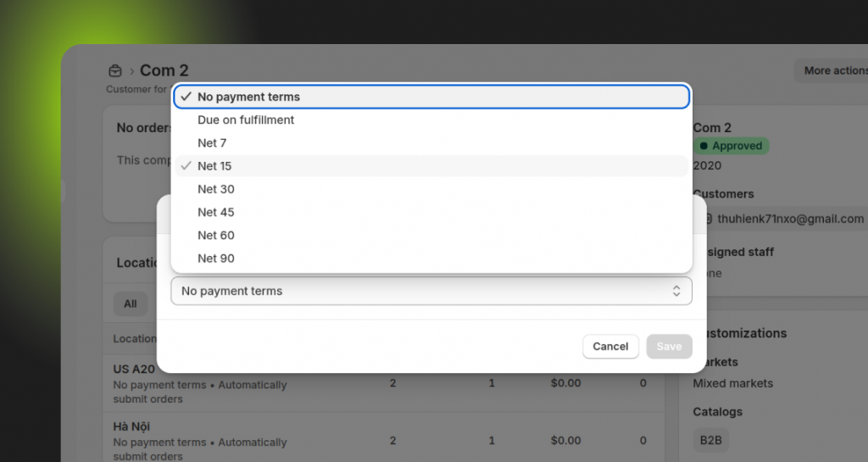Pick Net 60 payment terms
This screenshot has width=868, height=462.
click(431, 236)
